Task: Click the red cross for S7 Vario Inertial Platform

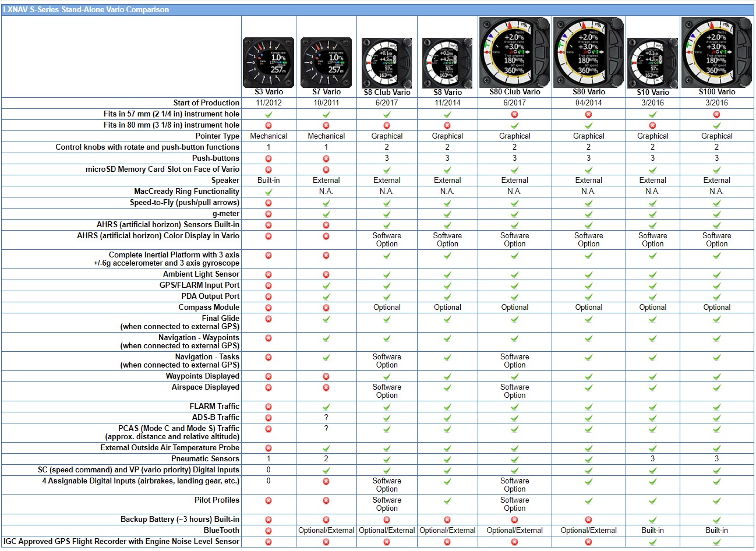Action: point(326,255)
